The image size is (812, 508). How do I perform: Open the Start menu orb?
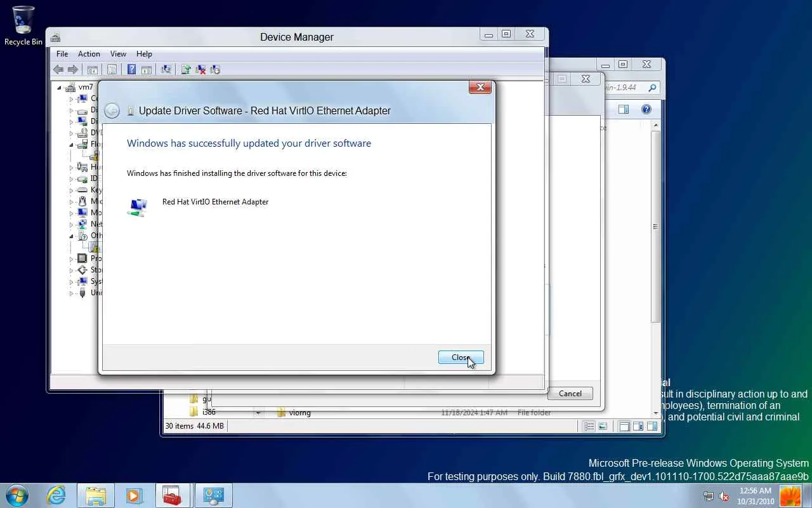17,495
